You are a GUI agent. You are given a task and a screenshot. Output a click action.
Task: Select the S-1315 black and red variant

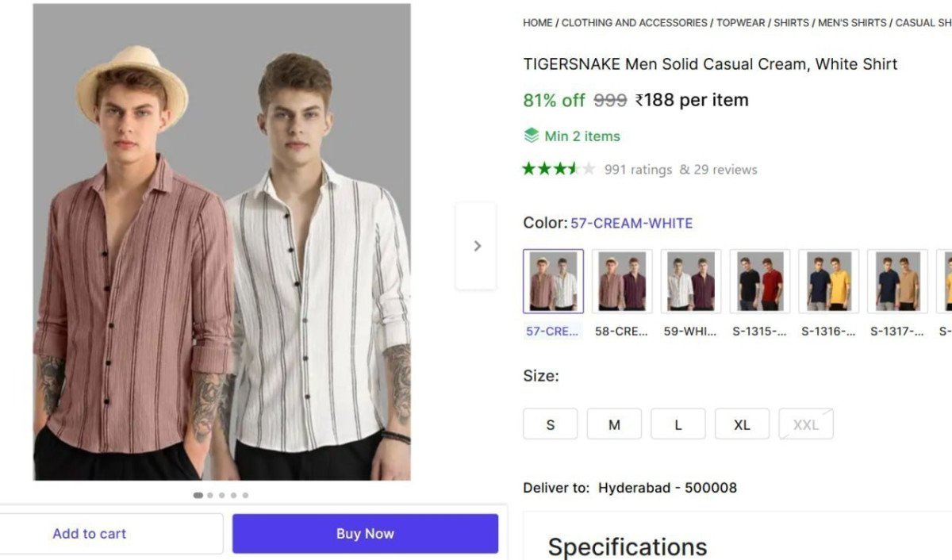pos(759,281)
